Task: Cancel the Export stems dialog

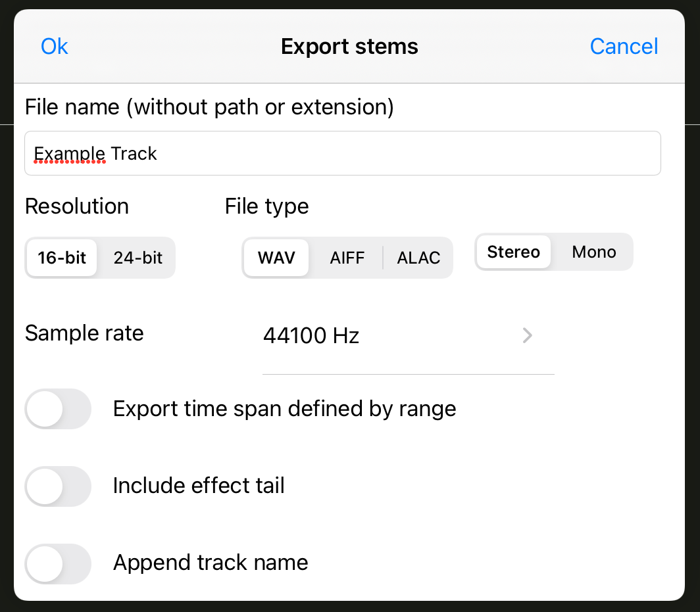Action: click(624, 47)
